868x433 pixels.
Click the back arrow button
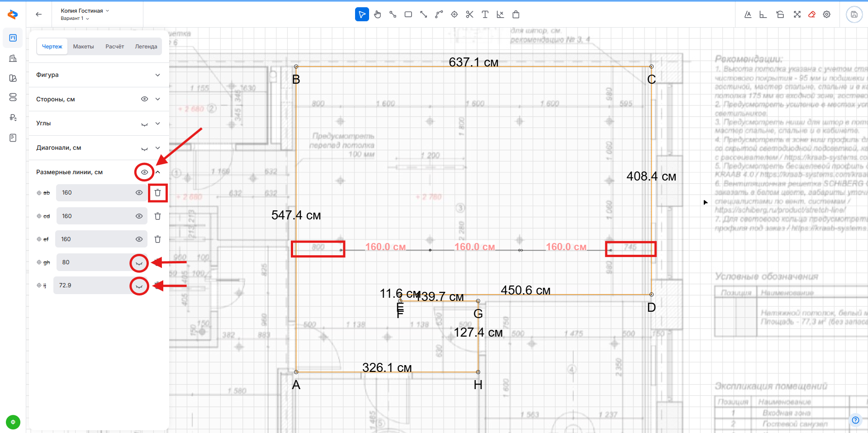point(39,14)
